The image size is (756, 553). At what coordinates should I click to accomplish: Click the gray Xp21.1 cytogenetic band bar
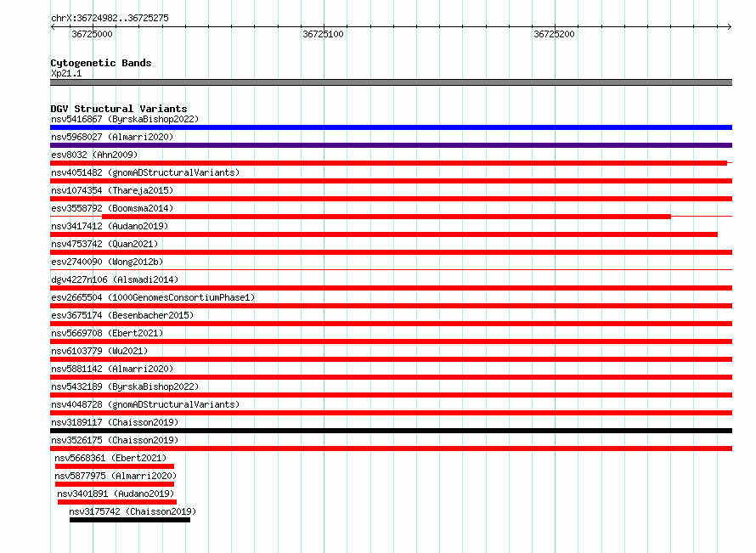(391, 82)
